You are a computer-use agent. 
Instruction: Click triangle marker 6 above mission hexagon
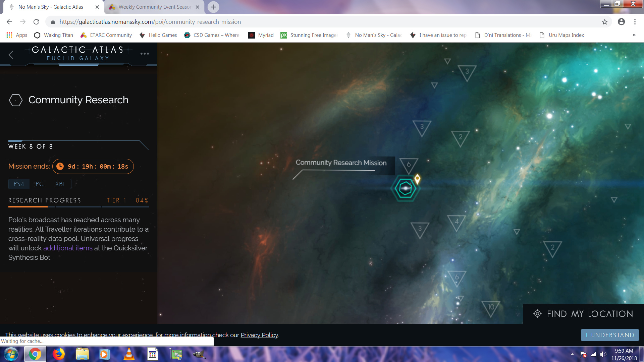click(409, 165)
